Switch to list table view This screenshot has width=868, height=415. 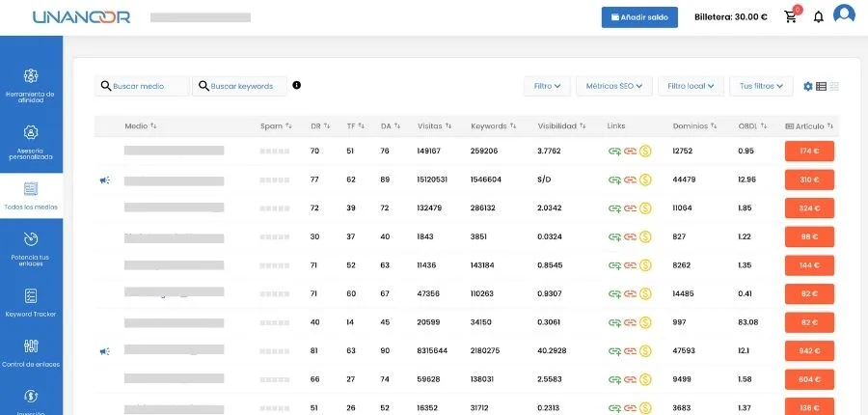(822, 86)
